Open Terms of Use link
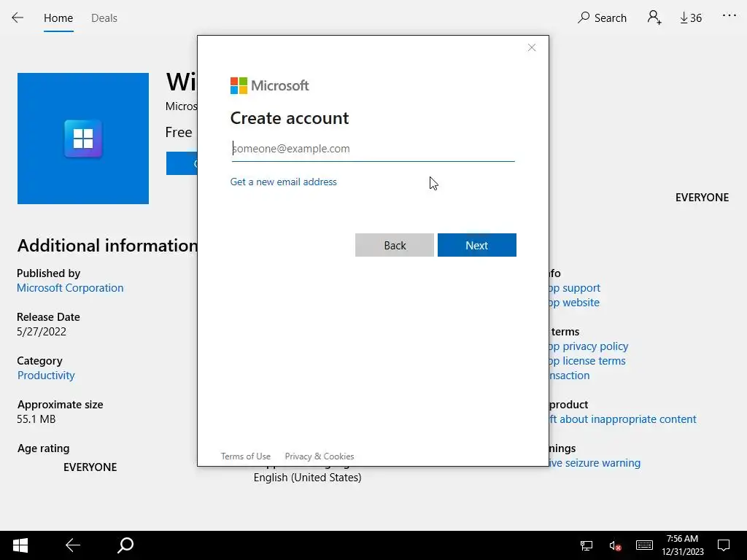This screenshot has width=747, height=560. click(x=245, y=456)
